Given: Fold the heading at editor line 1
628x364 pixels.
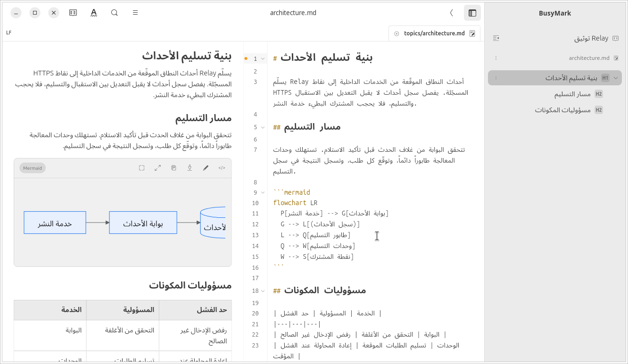Looking at the screenshot, I should point(263,58).
